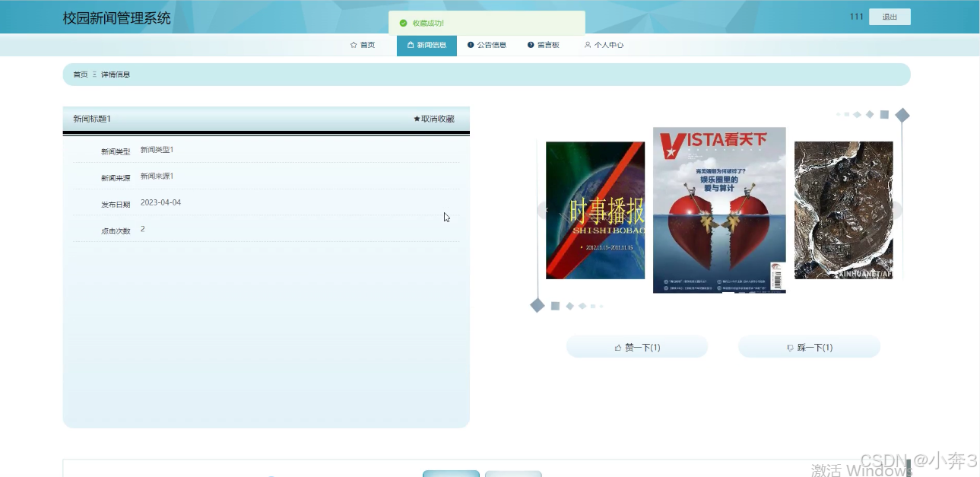This screenshot has height=477, width=980.
Task: Select the third pagination dot below carousel
Action: point(569,305)
